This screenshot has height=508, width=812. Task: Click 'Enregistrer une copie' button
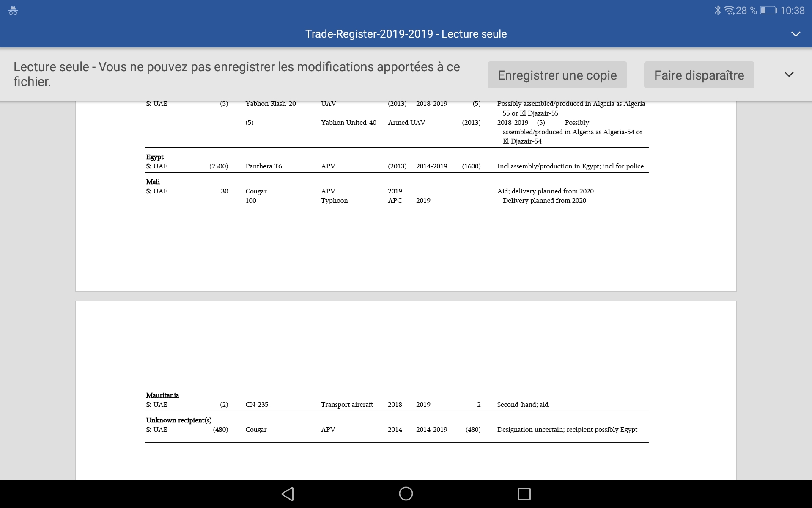(x=557, y=75)
